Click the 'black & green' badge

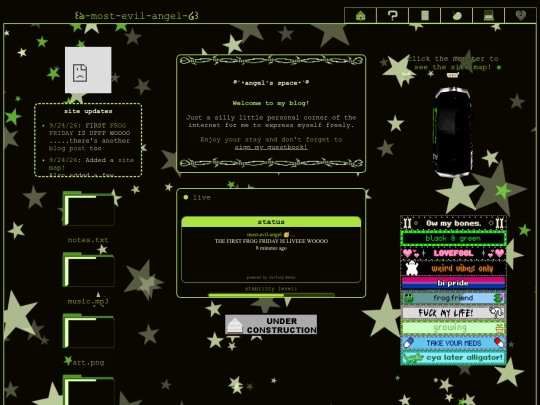coord(453,238)
